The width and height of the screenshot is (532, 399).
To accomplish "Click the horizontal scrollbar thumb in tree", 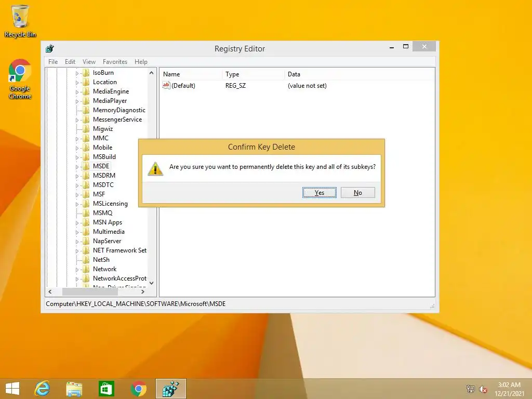I will pyautogui.click(x=90, y=291).
